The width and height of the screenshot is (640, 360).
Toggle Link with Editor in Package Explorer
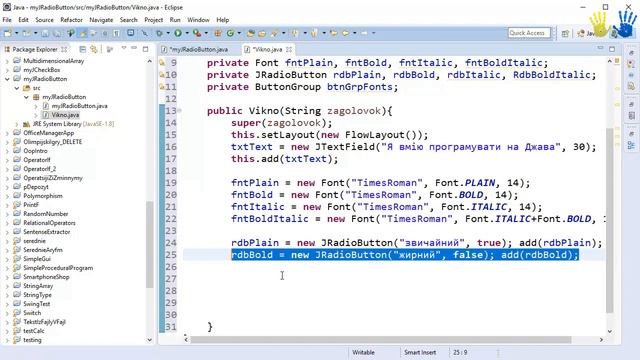[94, 49]
